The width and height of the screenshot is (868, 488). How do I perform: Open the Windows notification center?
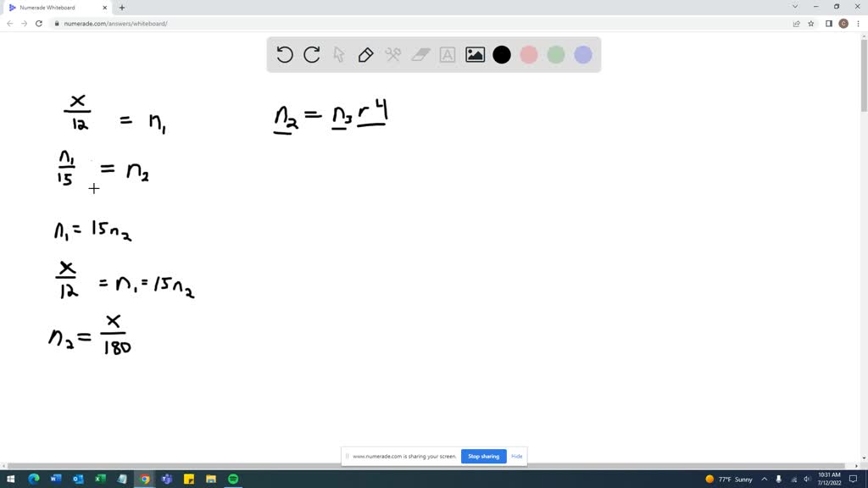853,480
